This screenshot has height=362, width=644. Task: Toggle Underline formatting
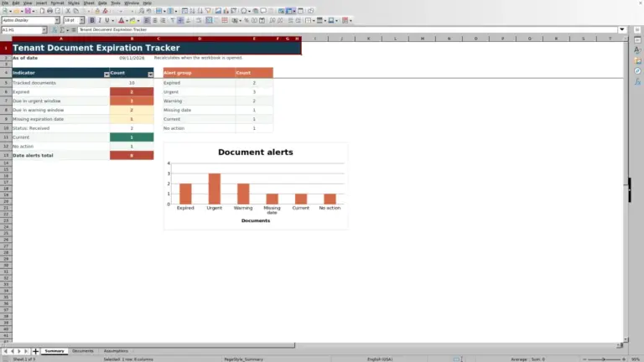point(107,20)
